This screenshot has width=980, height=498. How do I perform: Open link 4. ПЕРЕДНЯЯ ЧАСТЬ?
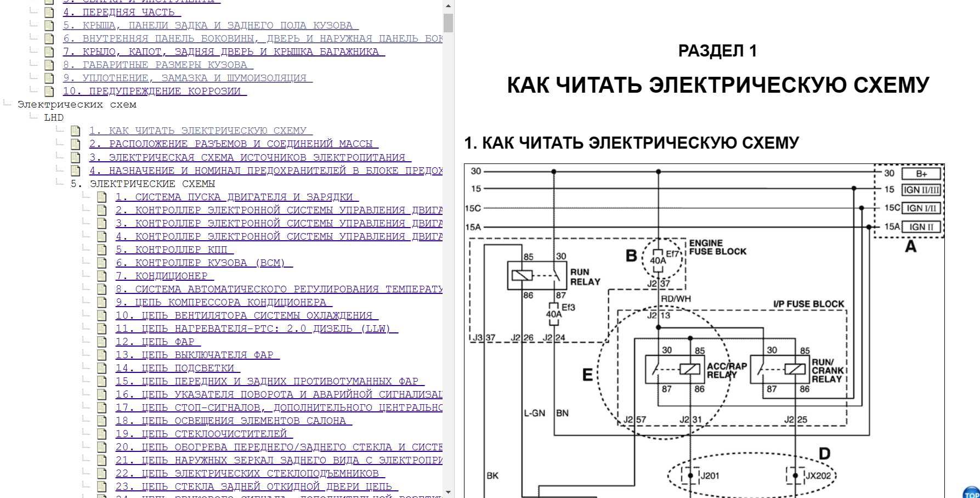[122, 12]
